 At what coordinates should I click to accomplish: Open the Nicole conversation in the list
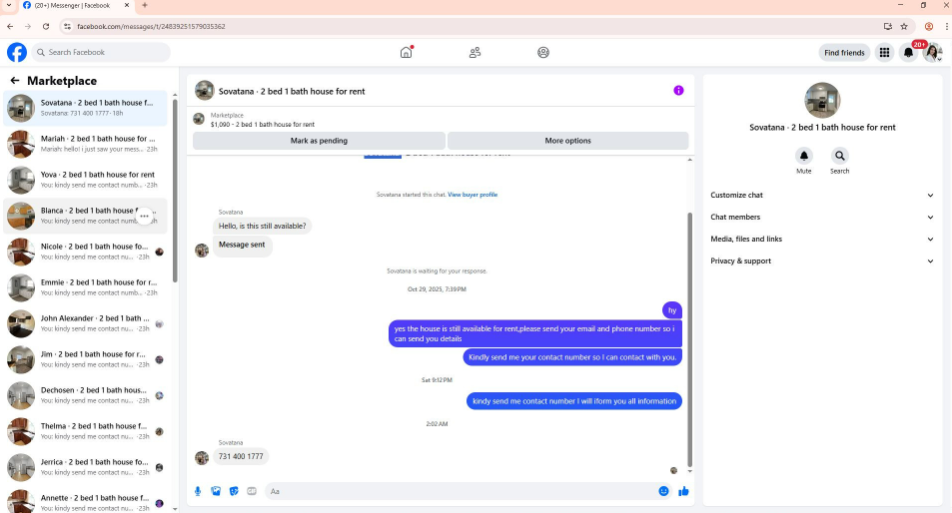[x=86, y=251]
